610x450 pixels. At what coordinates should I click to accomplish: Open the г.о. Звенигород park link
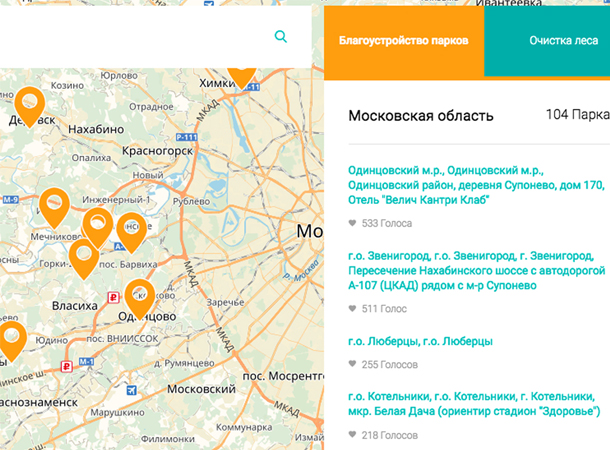tap(477, 271)
